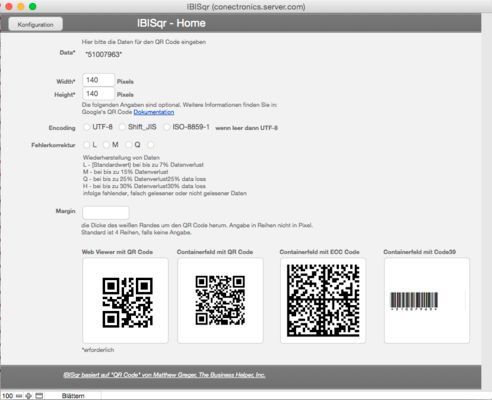Click the green maximize window button
Image resolution: width=492 pixels, height=400 pixels.
point(33,6)
